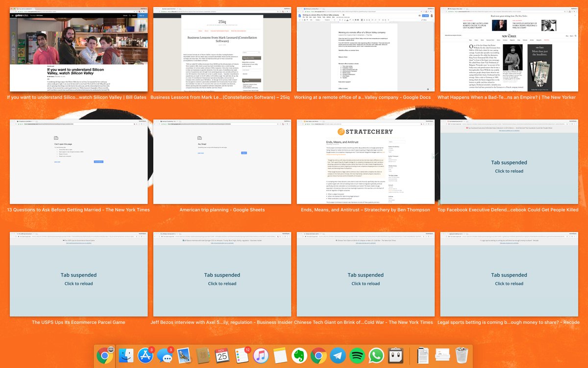Screen dimensions: 588x368
Task: Open Finder from the dock
Action: pyautogui.click(x=126, y=355)
